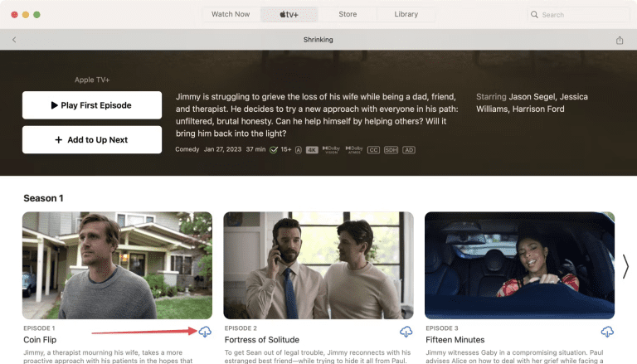Switch to the Watch Now tab

(231, 14)
